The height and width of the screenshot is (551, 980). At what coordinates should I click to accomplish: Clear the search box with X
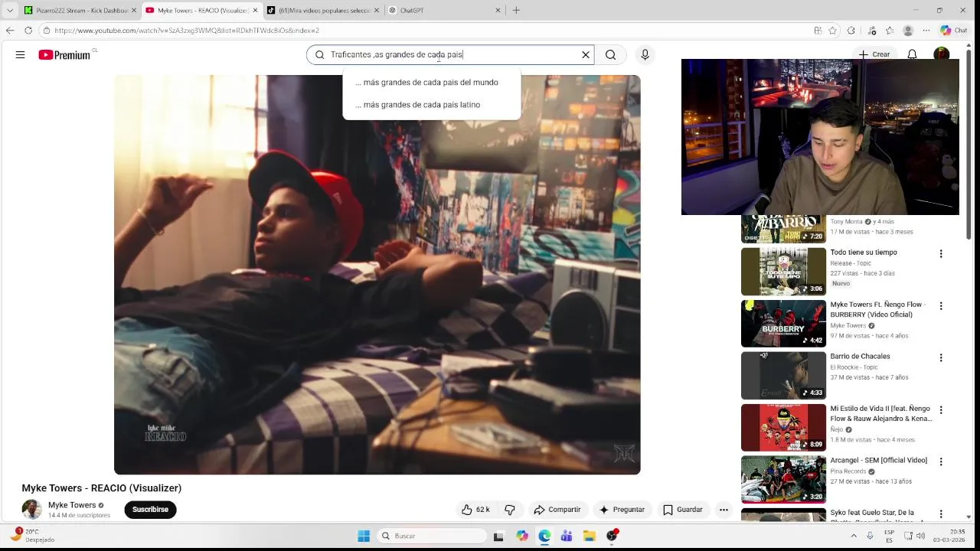click(586, 55)
